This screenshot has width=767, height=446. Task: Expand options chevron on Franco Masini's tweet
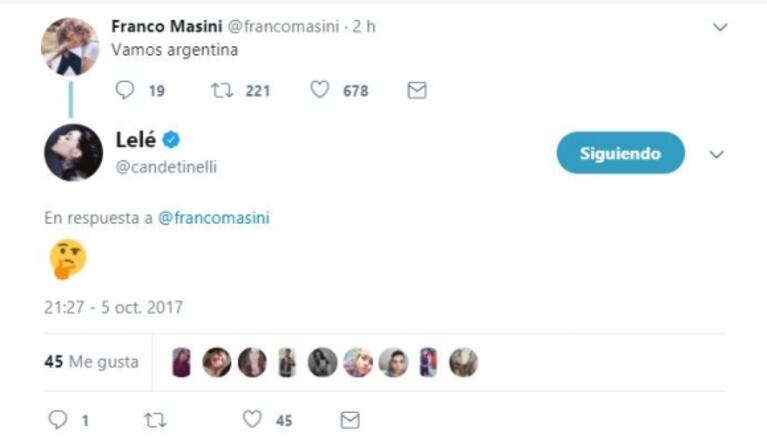(x=720, y=27)
